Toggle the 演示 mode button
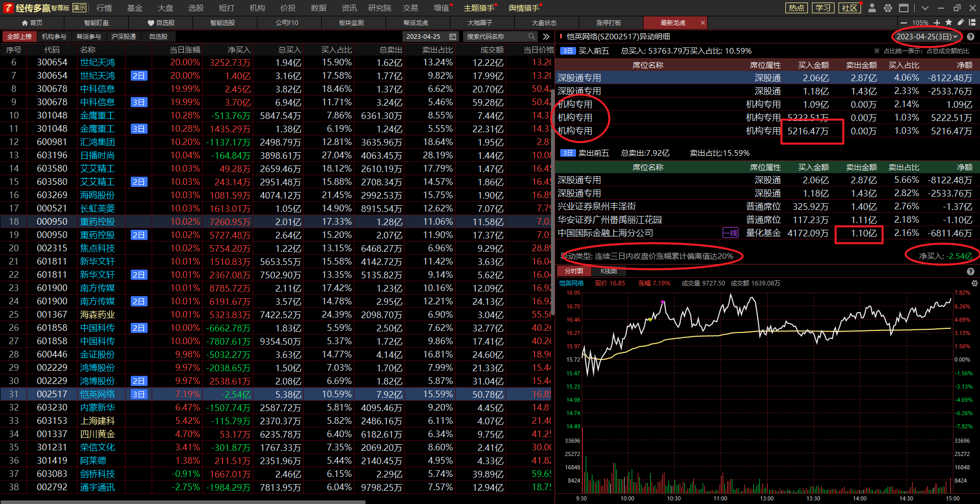The width and height of the screenshot is (980, 504). point(79,8)
